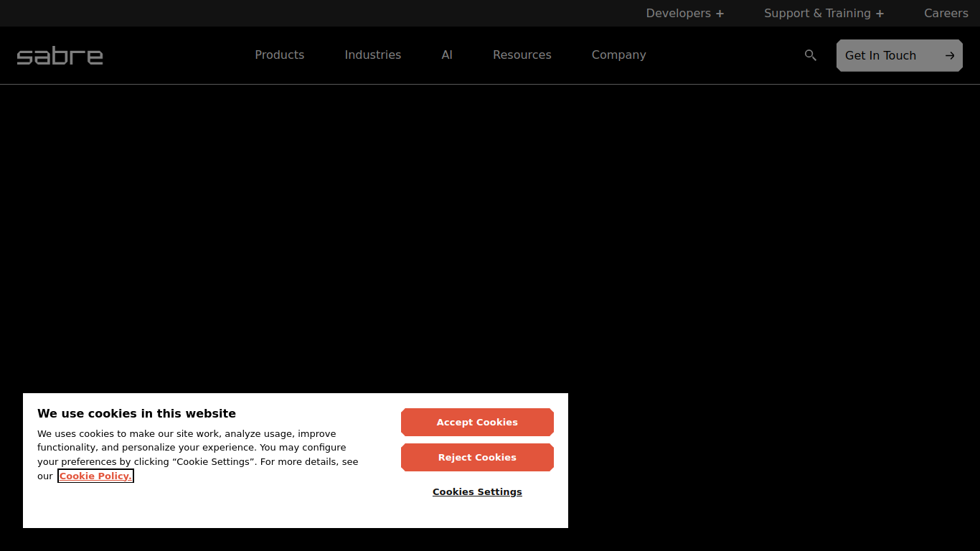The height and width of the screenshot is (551, 980).
Task: Expand the Support & Training dropdown
Action: pos(824,13)
